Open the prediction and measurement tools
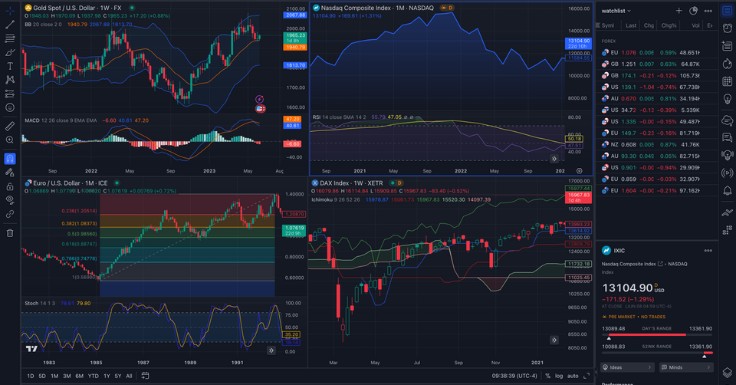 (x=10, y=94)
